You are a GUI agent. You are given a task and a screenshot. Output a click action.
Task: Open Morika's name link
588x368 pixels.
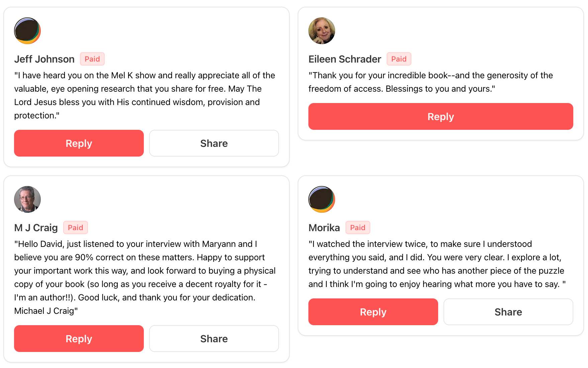(324, 228)
